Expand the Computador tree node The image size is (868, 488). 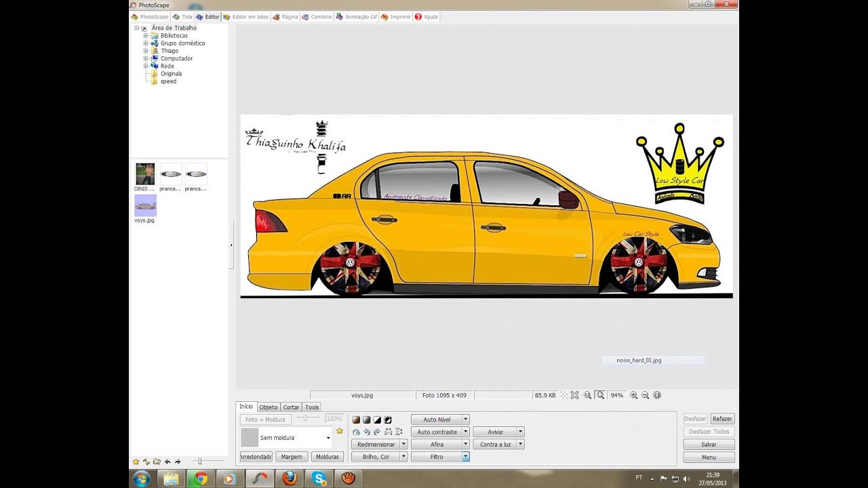pyautogui.click(x=146, y=58)
